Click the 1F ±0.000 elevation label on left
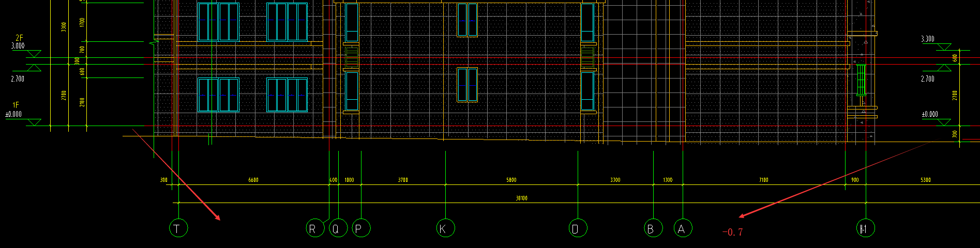Screen dimensions: 980x248 click(14, 110)
